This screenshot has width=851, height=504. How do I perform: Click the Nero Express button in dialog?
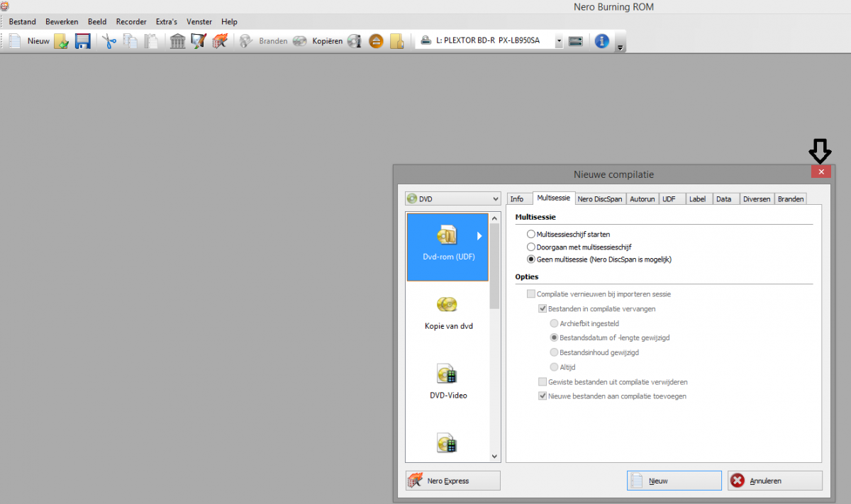[x=453, y=481]
